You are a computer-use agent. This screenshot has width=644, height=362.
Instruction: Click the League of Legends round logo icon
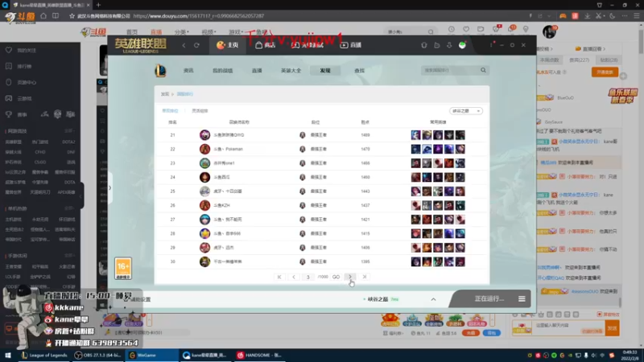(160, 71)
